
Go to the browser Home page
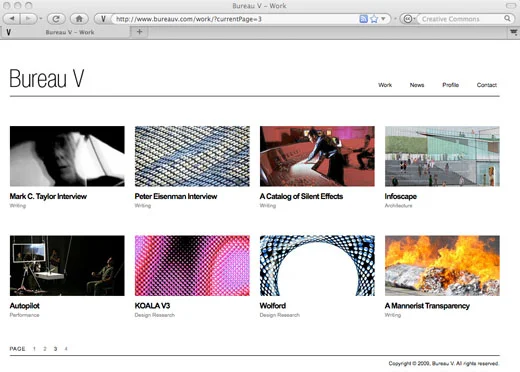tap(79, 19)
